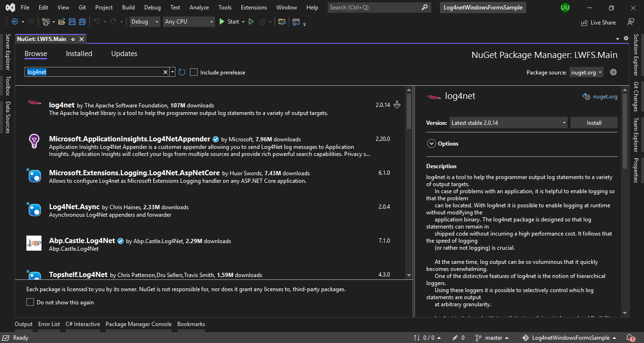Open the Server Explorer side tab
The width and height of the screenshot is (644, 343).
coord(8,52)
